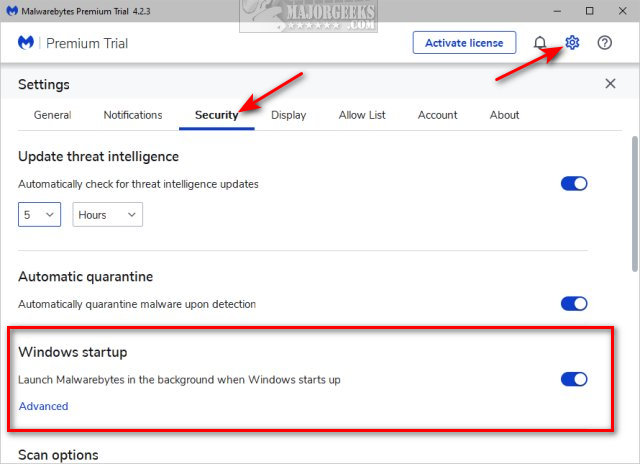Click the Activate license button
The height and width of the screenshot is (464, 640).
[464, 42]
